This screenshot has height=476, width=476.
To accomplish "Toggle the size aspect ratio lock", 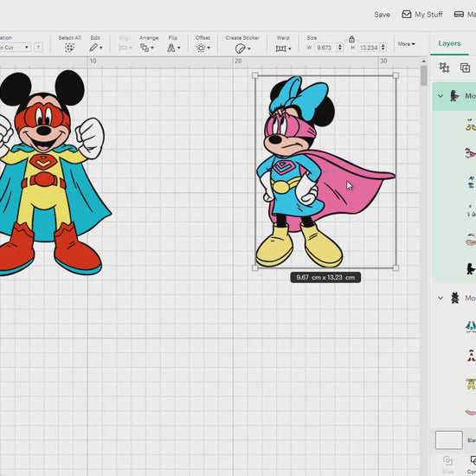I will pos(351,39).
